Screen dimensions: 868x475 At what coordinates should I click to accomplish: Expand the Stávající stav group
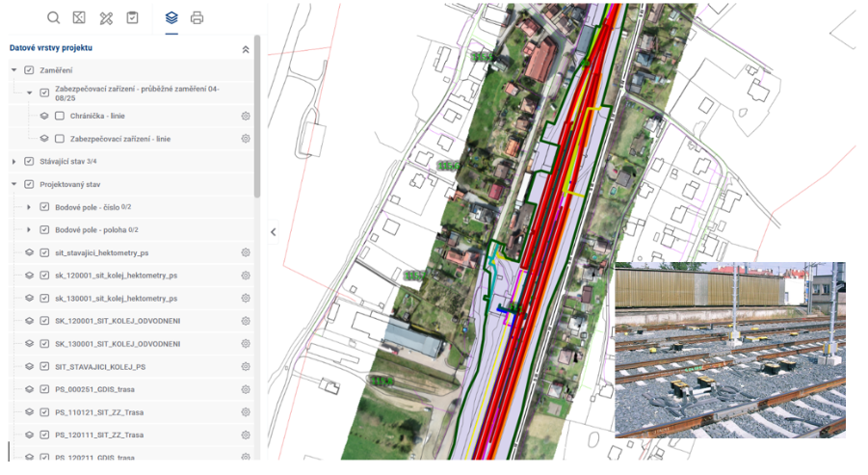(13, 162)
